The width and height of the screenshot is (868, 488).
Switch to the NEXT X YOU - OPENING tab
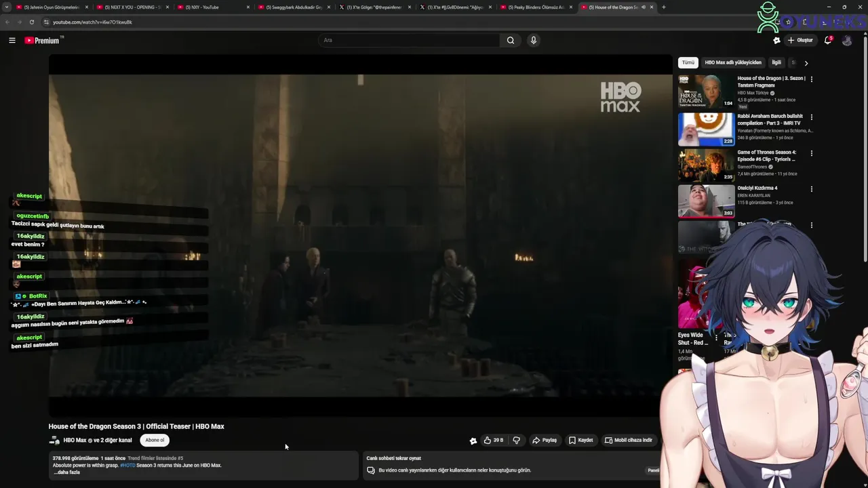[x=132, y=7]
